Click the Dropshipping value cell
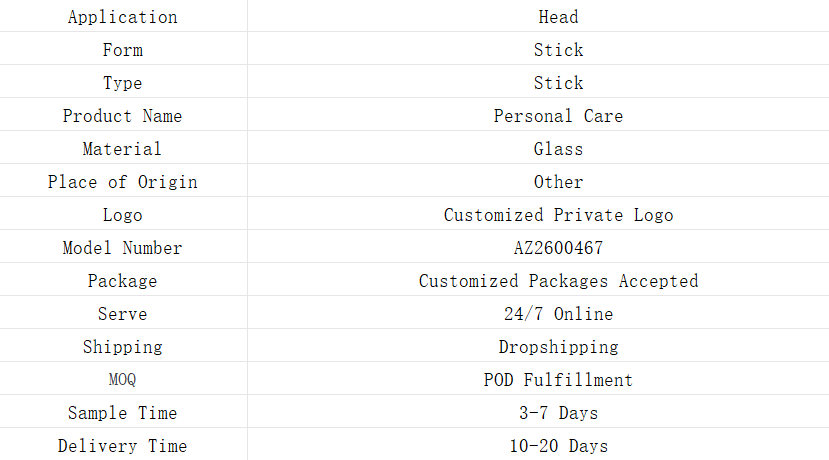 click(x=558, y=347)
